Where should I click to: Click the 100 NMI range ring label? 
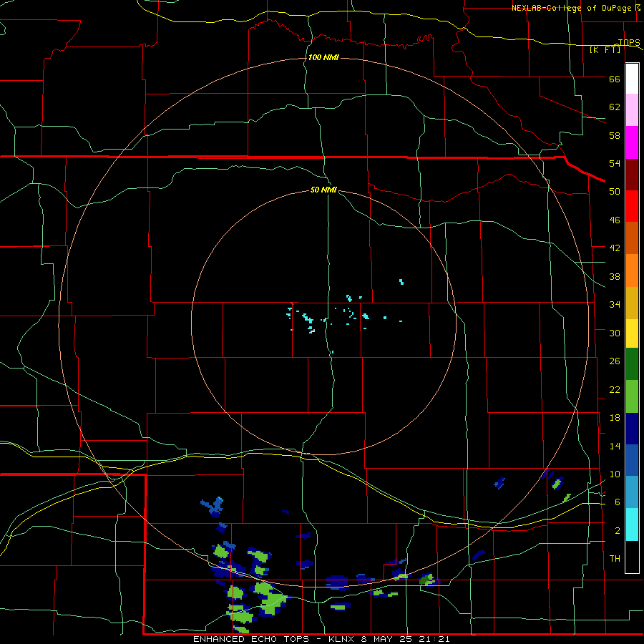tap(323, 57)
